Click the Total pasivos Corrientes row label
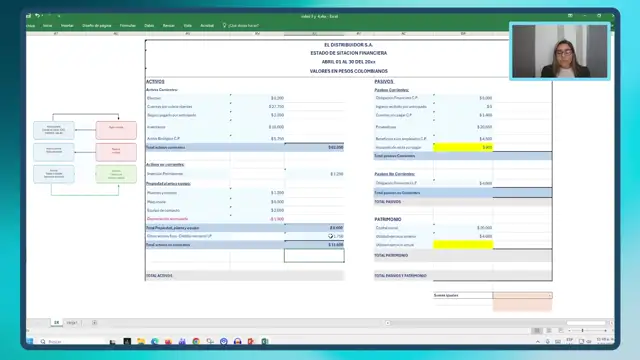The width and height of the screenshot is (640, 360). [x=395, y=156]
